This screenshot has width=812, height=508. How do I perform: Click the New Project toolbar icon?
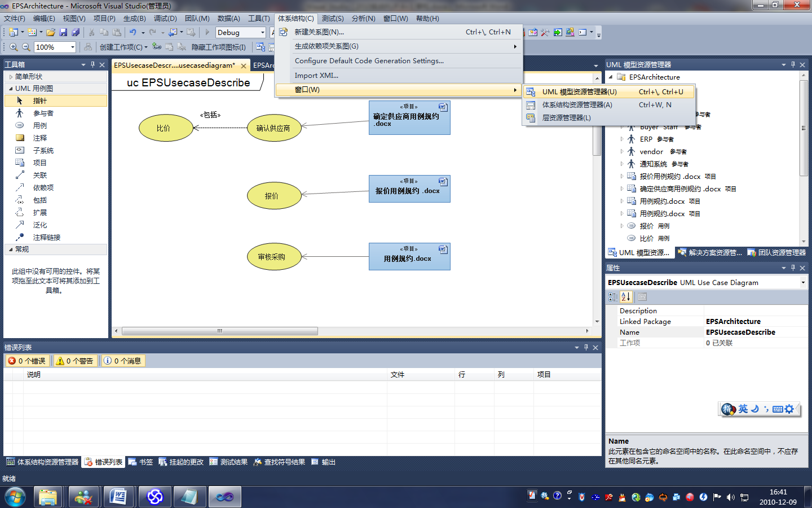click(x=13, y=32)
